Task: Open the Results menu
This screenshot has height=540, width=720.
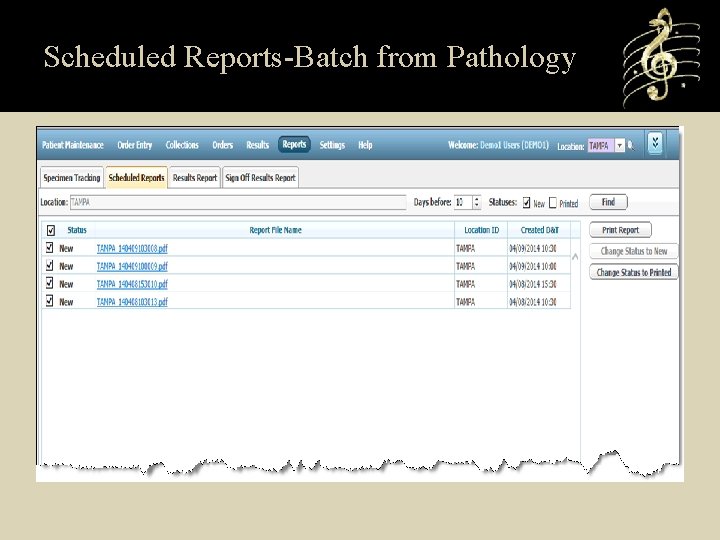Action: click(x=258, y=145)
